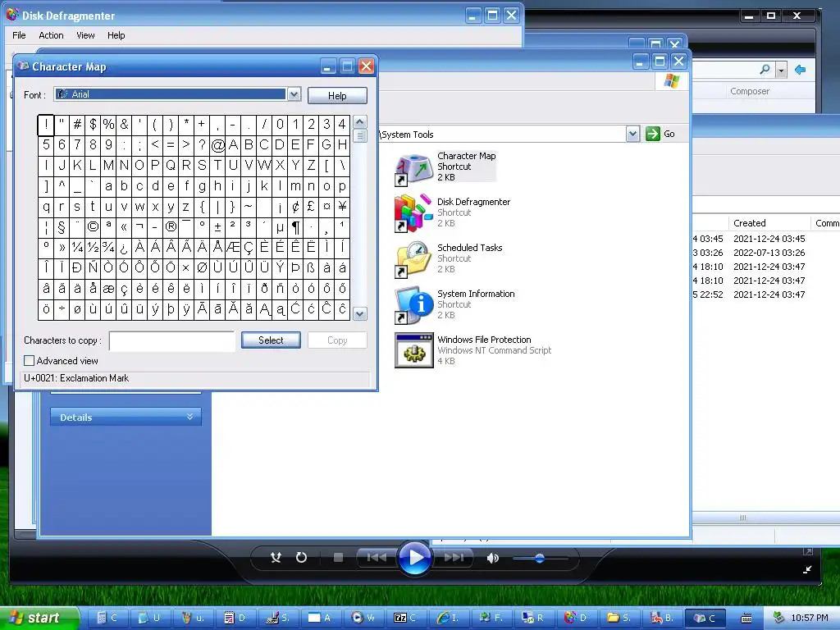The height and width of the screenshot is (630, 840).
Task: Select the ½ fraction character in the grid
Action: [x=93, y=248]
